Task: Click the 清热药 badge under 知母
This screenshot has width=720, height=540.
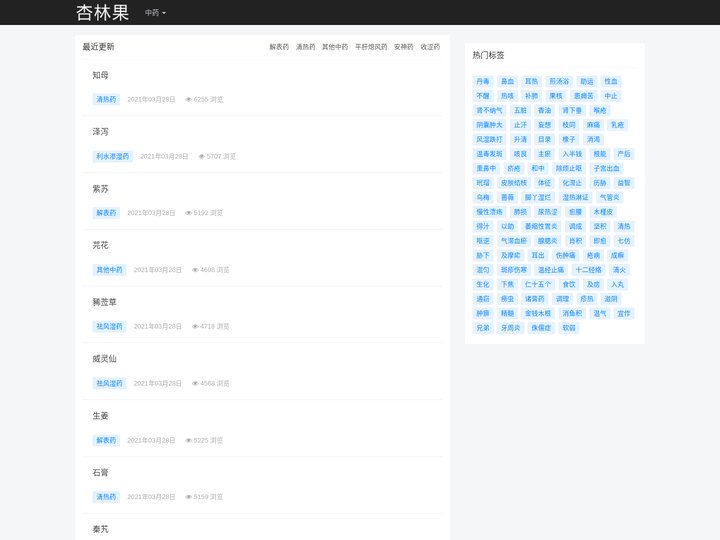Action: [x=106, y=99]
